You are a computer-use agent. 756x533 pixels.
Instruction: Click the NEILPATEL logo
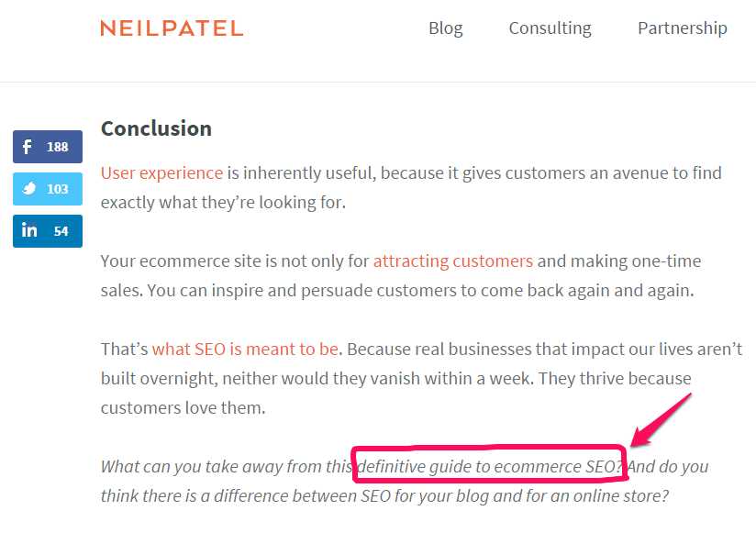tap(172, 28)
